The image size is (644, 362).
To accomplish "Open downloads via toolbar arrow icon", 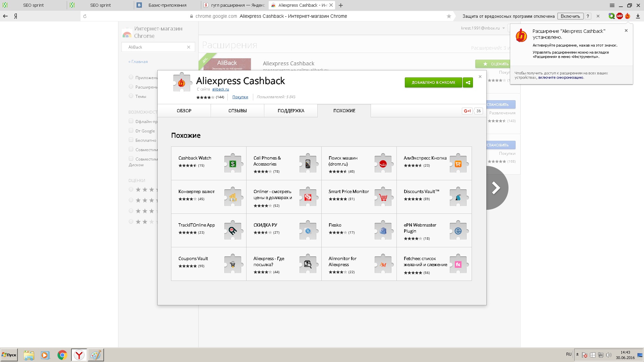I will click(638, 16).
